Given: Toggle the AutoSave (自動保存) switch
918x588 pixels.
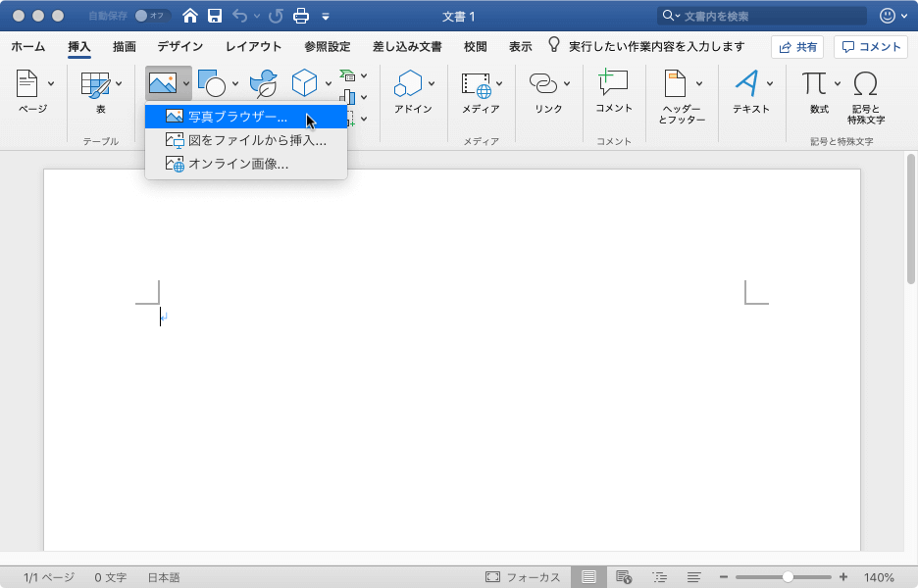Looking at the screenshot, I should (x=152, y=16).
